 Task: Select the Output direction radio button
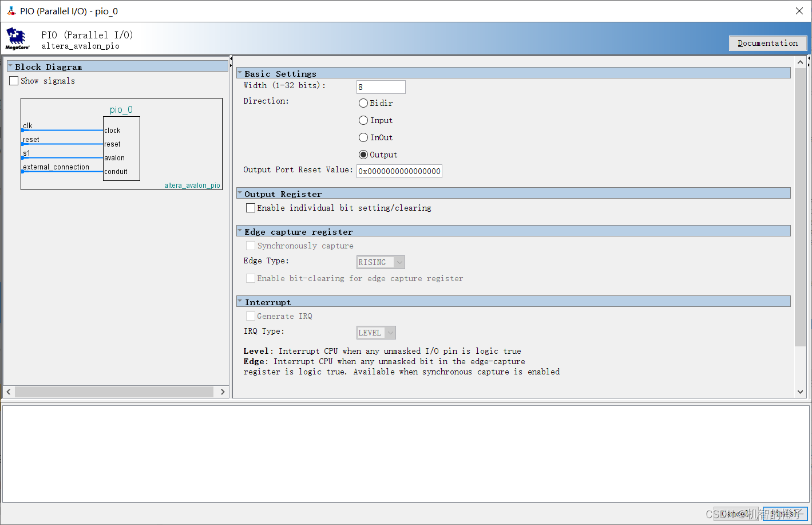click(x=363, y=155)
